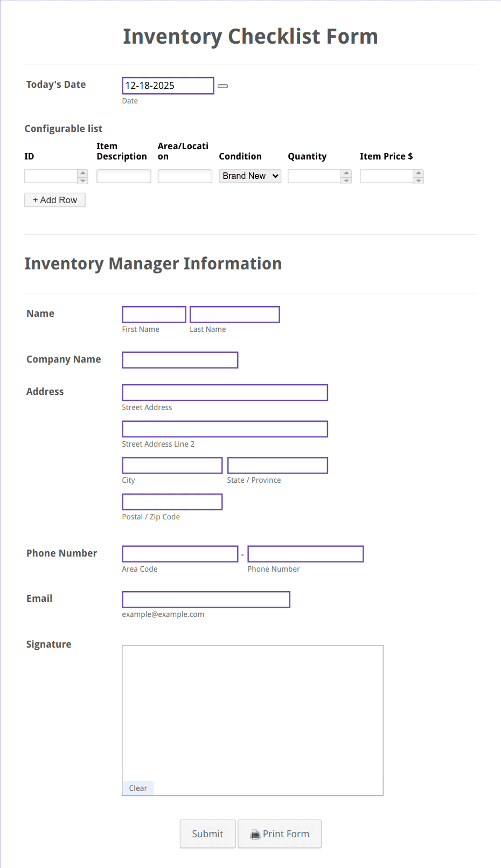The image size is (501, 868).
Task: Click the Area/Location input box
Action: [184, 176]
